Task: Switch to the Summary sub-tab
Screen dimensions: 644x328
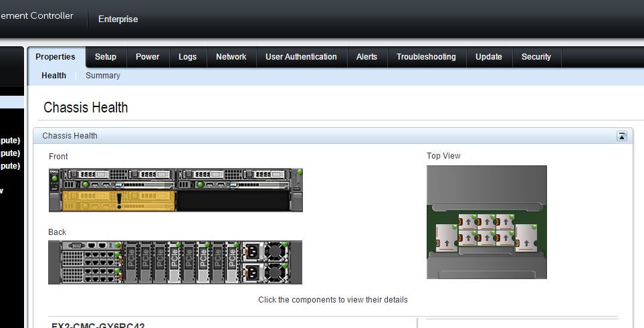Action: tap(103, 76)
